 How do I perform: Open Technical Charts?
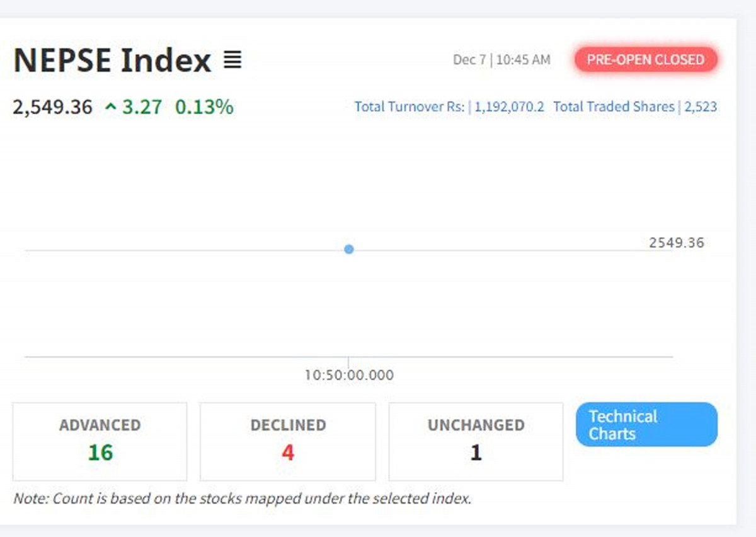point(646,425)
